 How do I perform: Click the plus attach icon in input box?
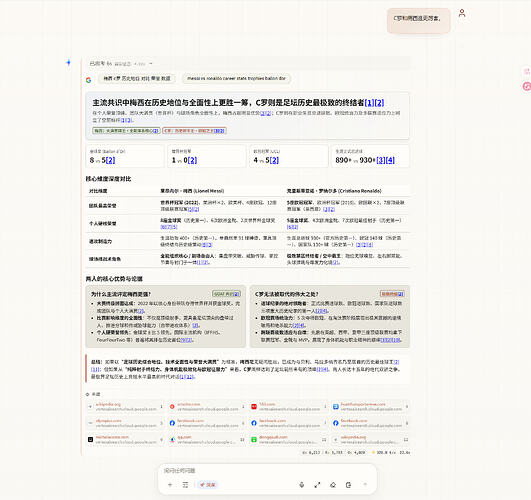click(170, 485)
